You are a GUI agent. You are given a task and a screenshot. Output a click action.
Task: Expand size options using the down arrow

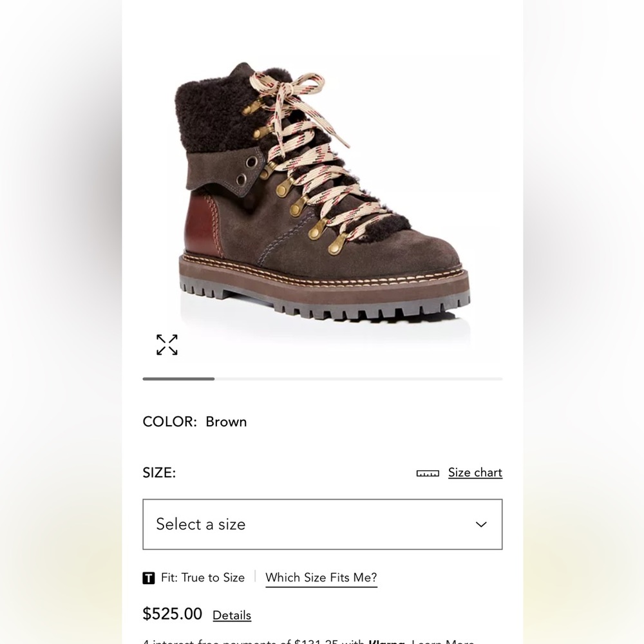tap(480, 524)
